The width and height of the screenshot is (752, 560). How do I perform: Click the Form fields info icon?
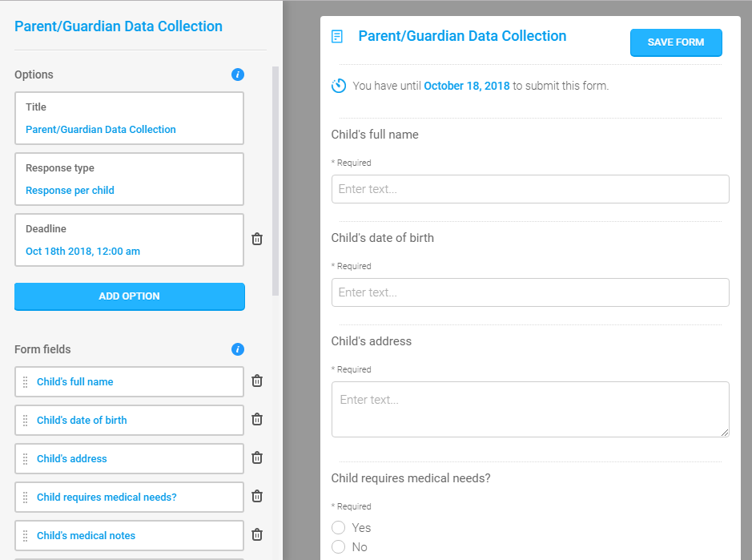pos(237,349)
